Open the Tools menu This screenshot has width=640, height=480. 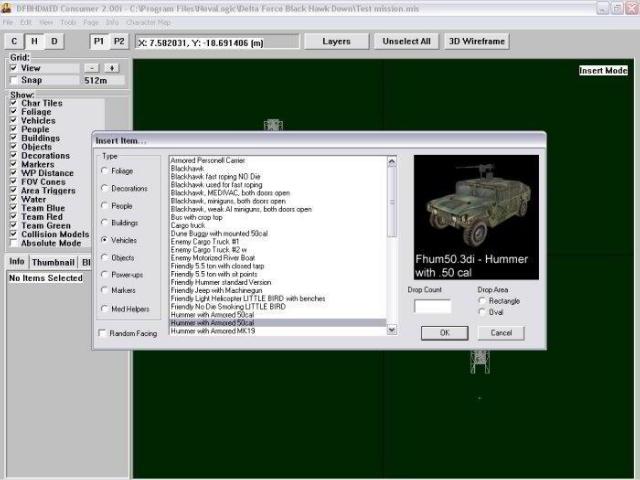click(x=68, y=21)
